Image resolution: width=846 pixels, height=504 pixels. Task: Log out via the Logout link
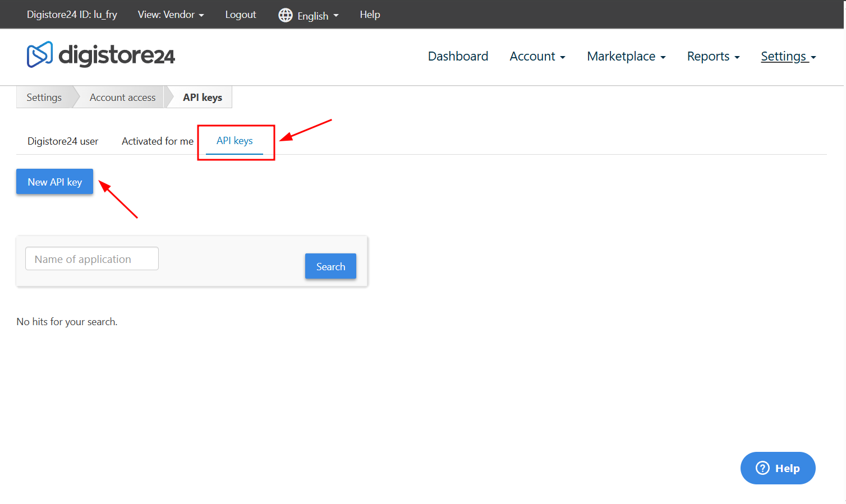pos(241,15)
